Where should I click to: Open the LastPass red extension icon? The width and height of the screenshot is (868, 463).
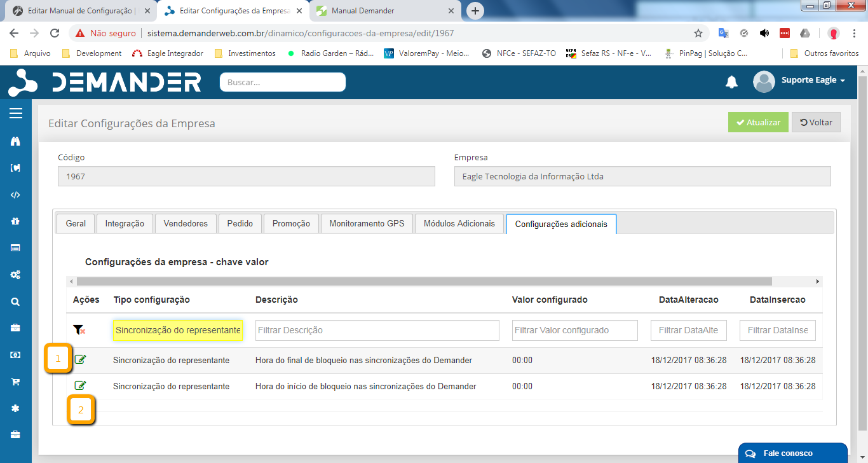(785, 33)
